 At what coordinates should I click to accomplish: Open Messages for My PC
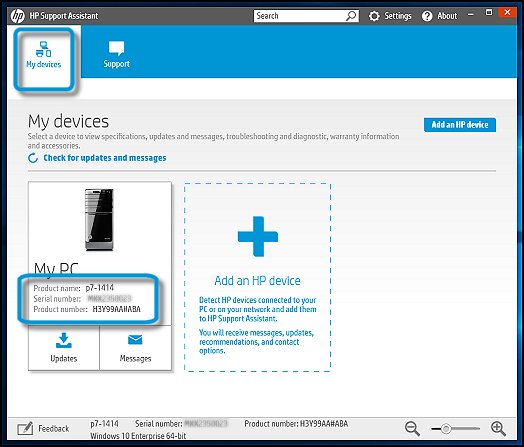(x=135, y=348)
